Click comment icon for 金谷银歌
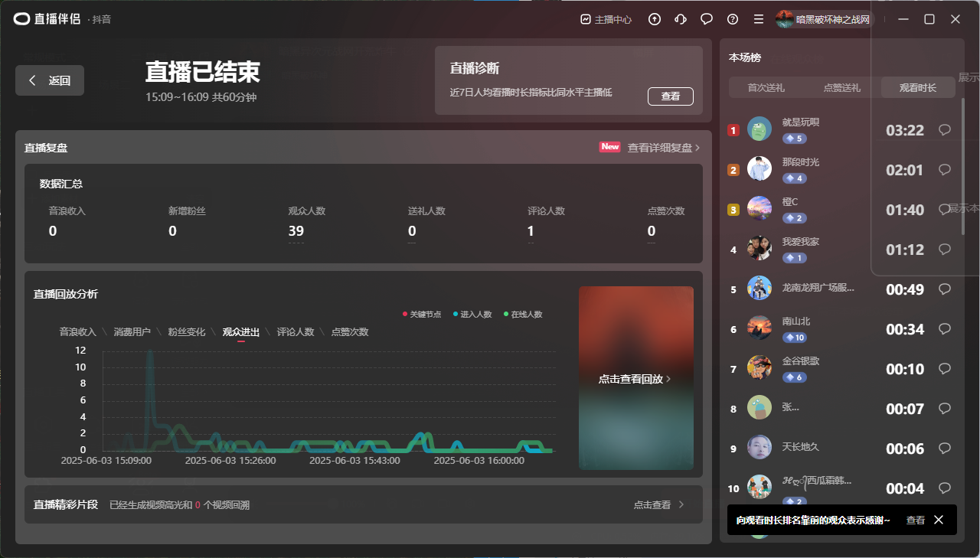 coord(945,369)
